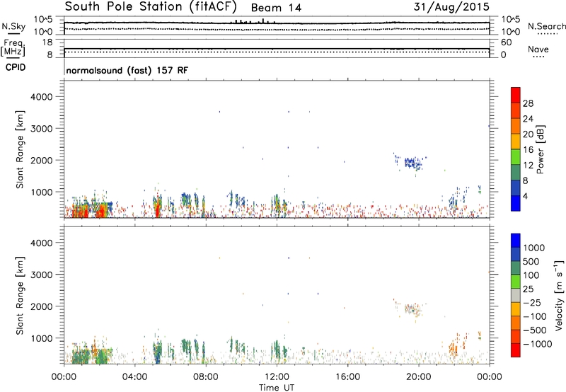The width and height of the screenshot is (566, 392).
Task: Click the red high-power echoes near 01:00 UT
Action: tap(80, 211)
